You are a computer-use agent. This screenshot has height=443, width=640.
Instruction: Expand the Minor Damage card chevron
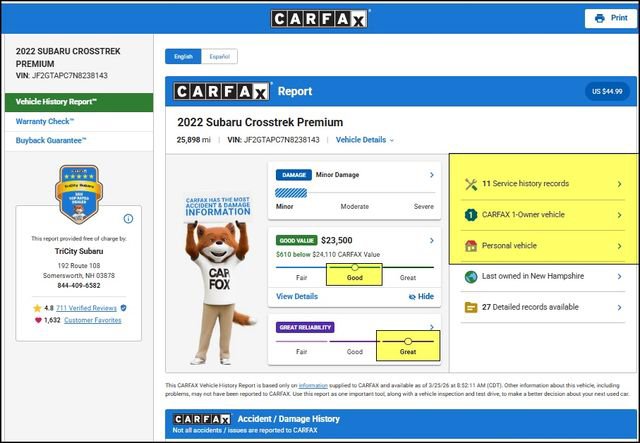click(431, 175)
